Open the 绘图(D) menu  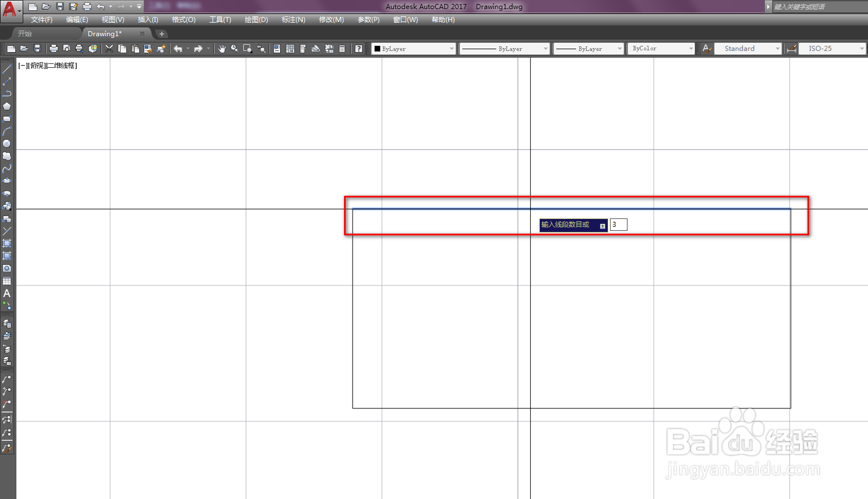tap(256, 20)
